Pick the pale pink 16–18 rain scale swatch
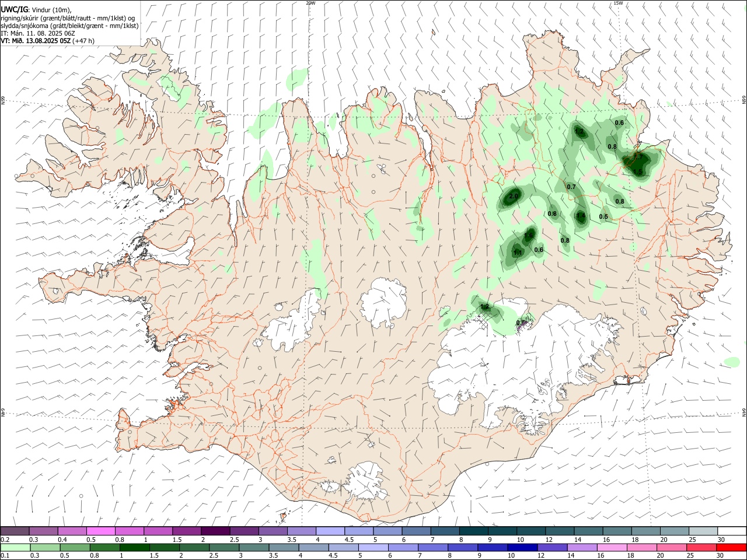This screenshot has width=747, height=560. tap(611, 547)
